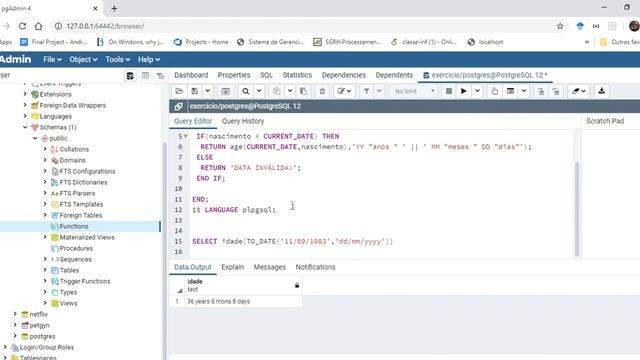
Task: Open the Tools menu
Action: coord(118,60)
